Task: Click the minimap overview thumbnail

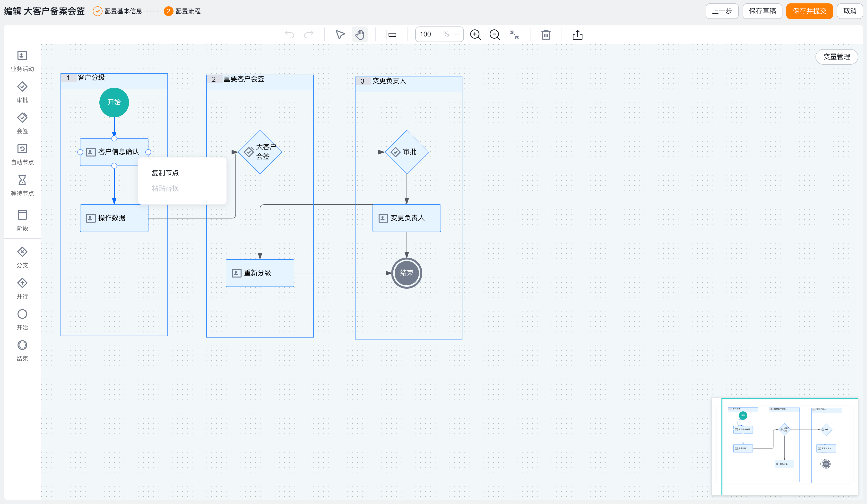Action: (x=785, y=447)
